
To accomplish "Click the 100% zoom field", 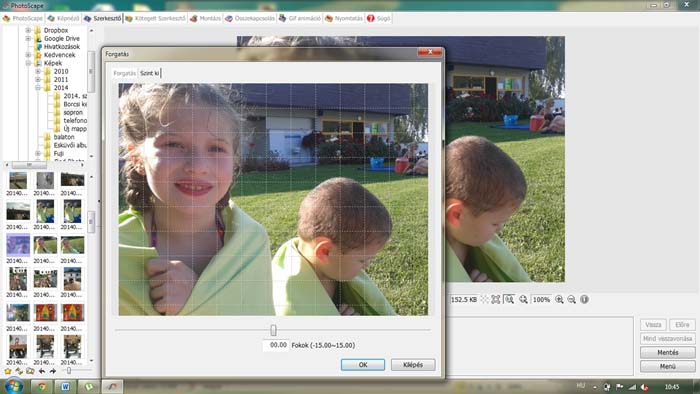I will coord(542,300).
